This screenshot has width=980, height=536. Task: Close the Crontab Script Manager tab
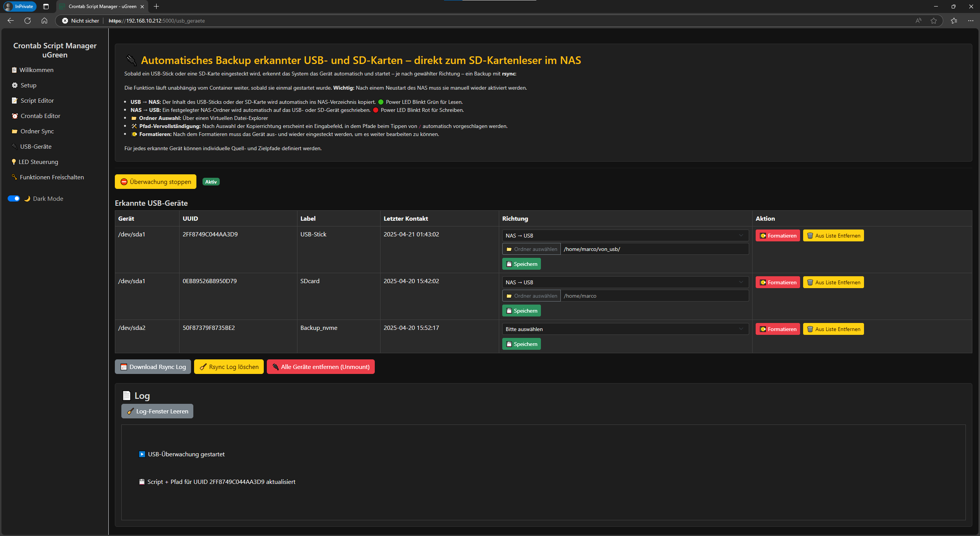142,7
